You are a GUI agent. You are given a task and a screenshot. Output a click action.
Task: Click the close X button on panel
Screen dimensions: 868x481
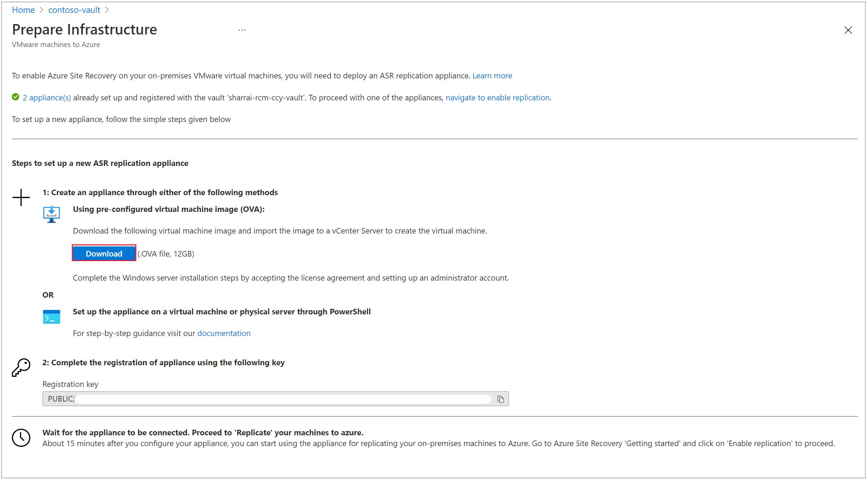[x=848, y=30]
